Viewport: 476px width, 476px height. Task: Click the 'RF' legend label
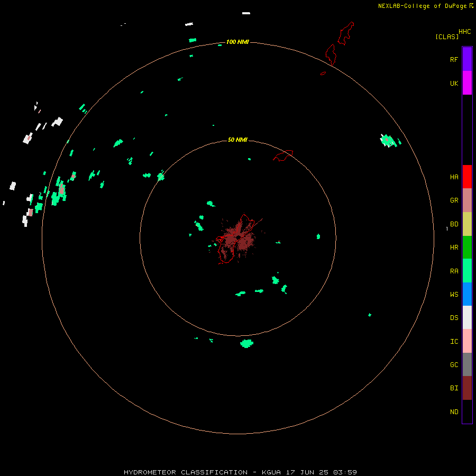pos(454,60)
